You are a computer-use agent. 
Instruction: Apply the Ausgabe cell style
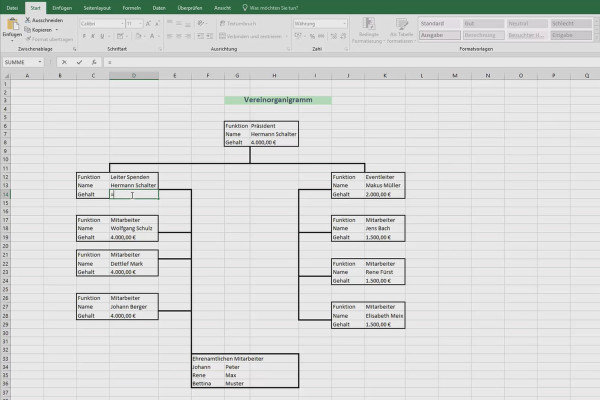(440, 35)
